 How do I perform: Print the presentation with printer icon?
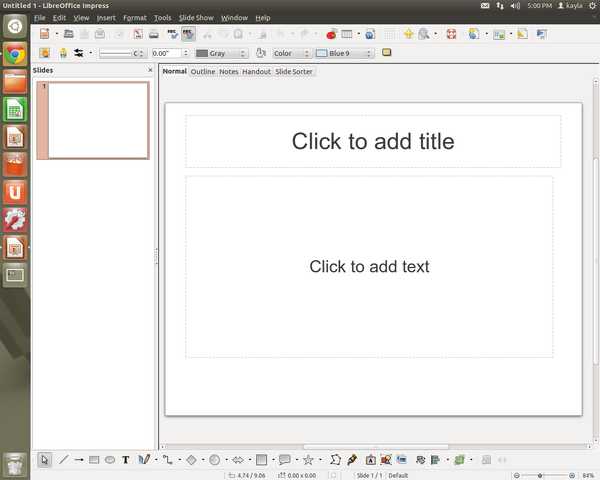[153, 34]
